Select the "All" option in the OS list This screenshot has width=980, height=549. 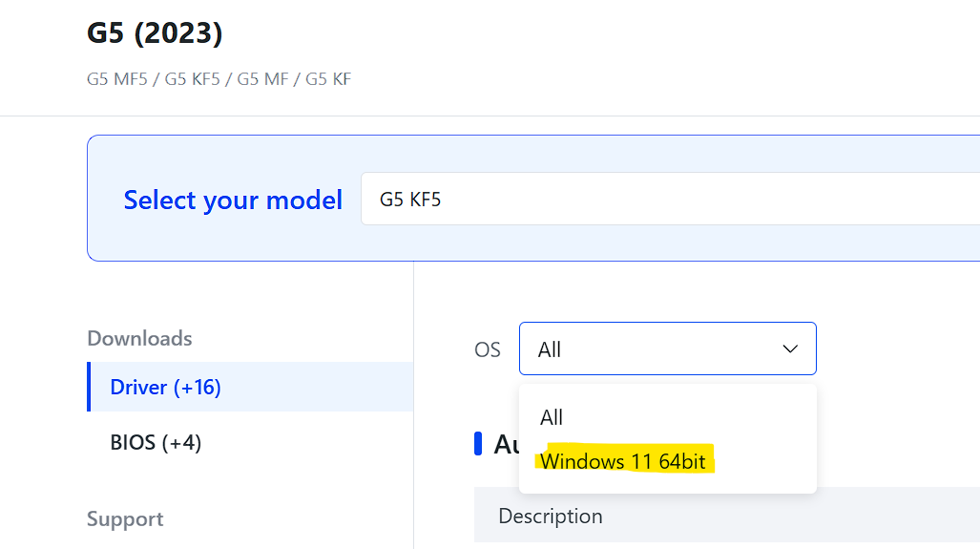click(x=552, y=417)
